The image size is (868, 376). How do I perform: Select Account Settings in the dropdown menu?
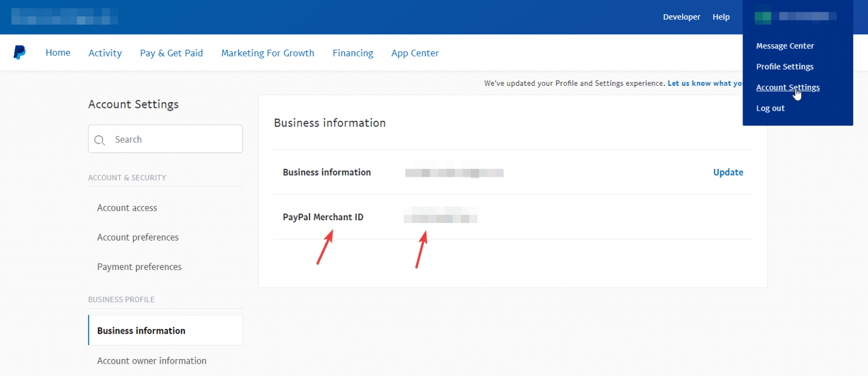click(788, 87)
